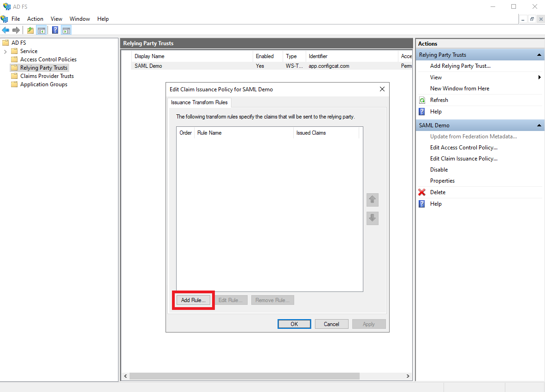
Task: Select Claims Provider Trusts in tree
Action: coord(47,76)
